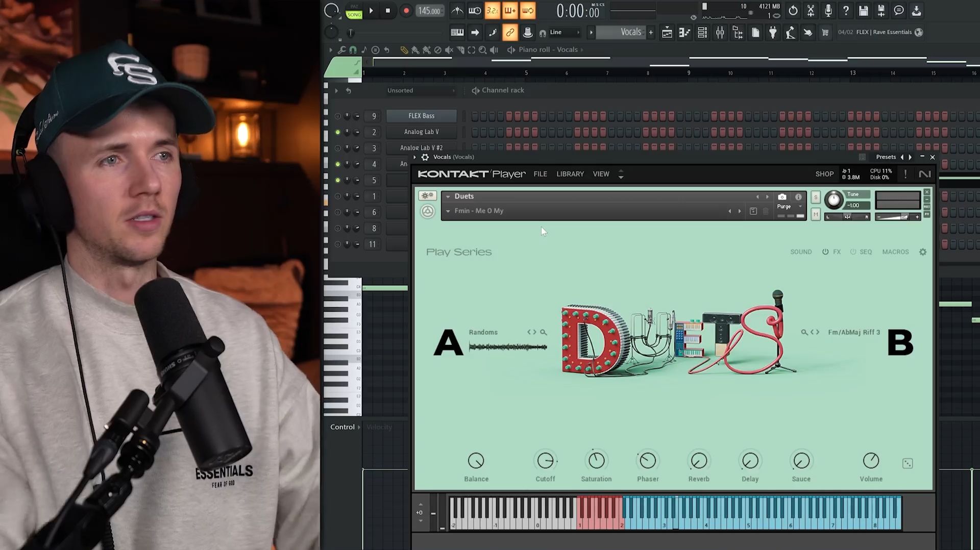Open the playlist view
The image size is (980, 550).
667,33
